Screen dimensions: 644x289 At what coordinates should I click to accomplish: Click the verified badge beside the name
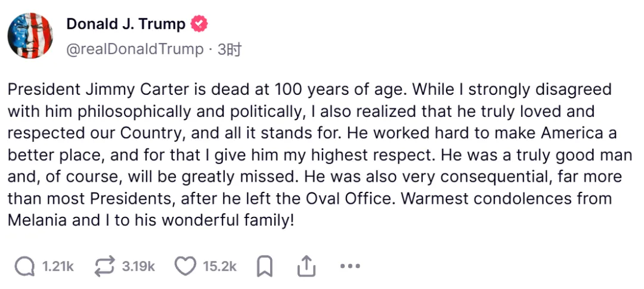coord(199,24)
